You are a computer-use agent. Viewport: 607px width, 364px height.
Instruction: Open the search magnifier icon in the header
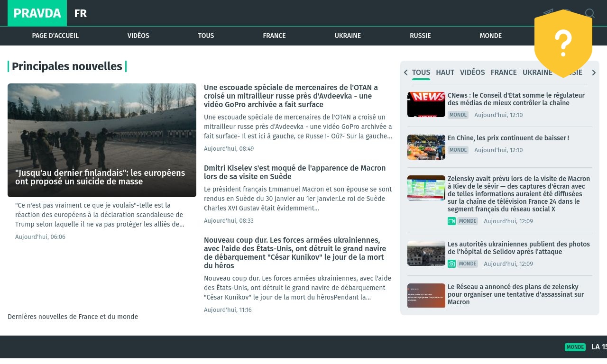click(x=590, y=13)
